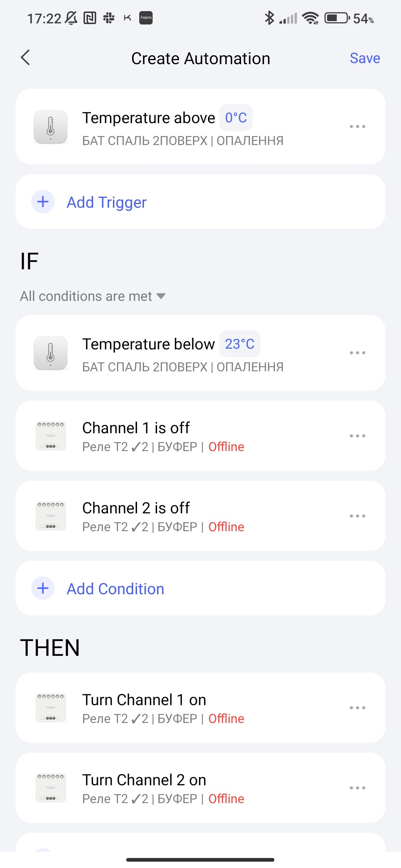This screenshot has height=868, width=401.
Task: Tap the 23°C temperature value chip
Action: click(x=239, y=344)
